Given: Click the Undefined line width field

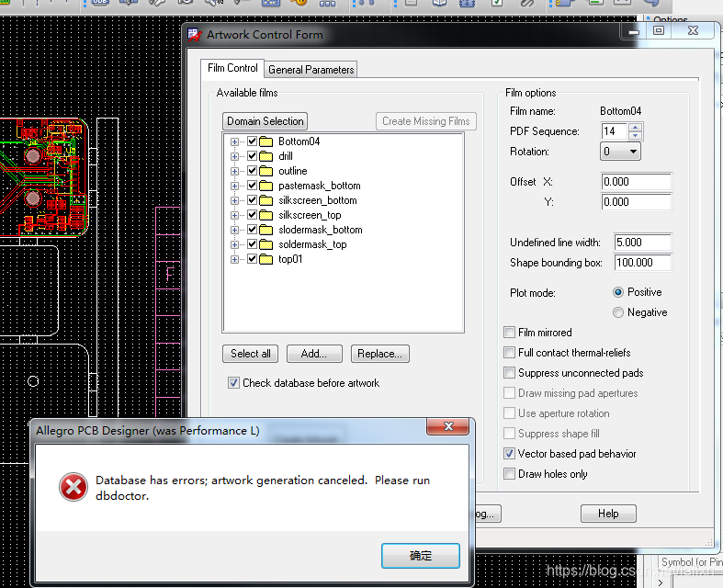Looking at the screenshot, I should 636,243.
